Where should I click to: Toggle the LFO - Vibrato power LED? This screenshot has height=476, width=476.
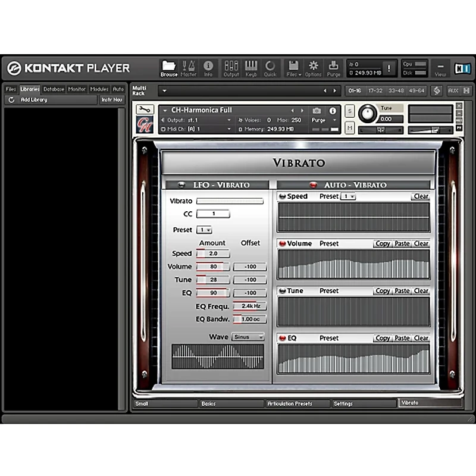pos(180,185)
